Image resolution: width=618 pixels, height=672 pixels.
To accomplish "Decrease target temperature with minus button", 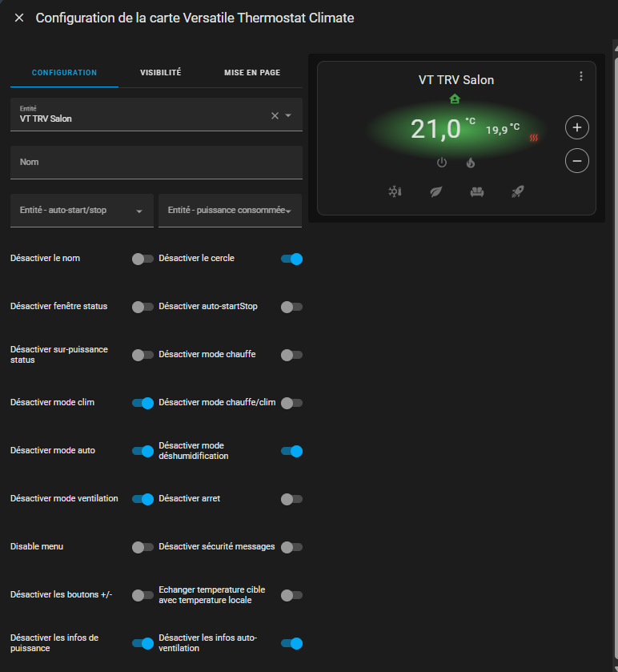I will (576, 161).
